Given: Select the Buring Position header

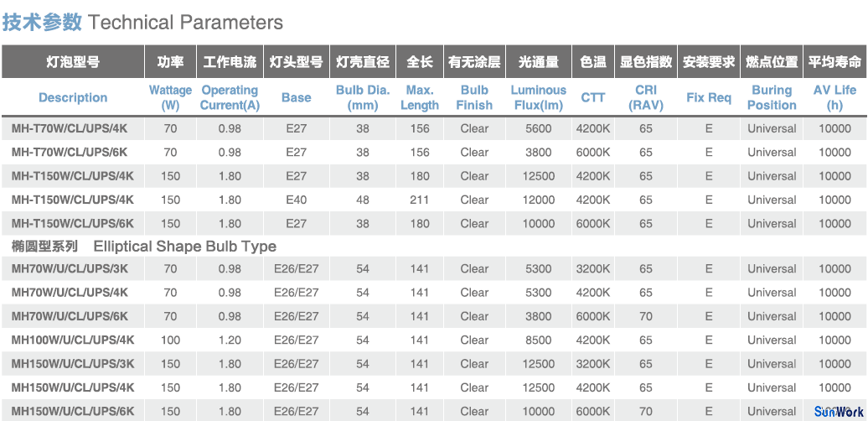Looking at the screenshot, I should coord(772,97).
